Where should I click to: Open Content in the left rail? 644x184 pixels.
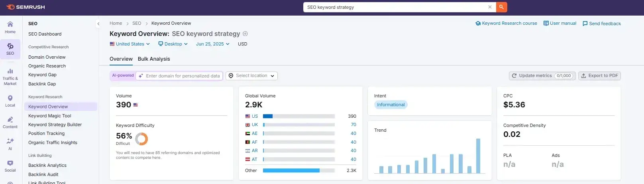click(10, 123)
